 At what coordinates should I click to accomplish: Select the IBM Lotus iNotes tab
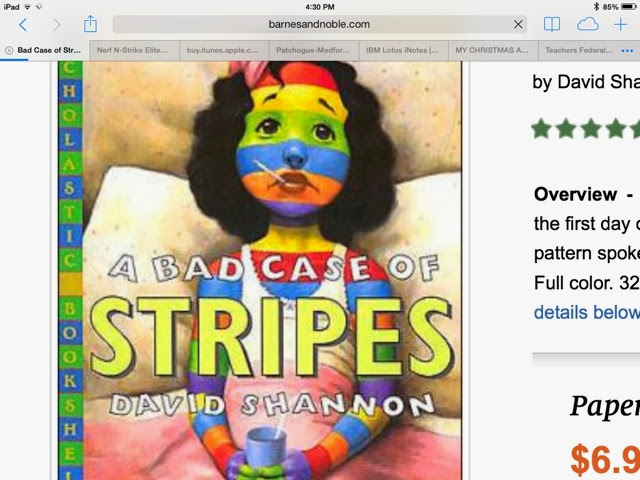(x=404, y=50)
